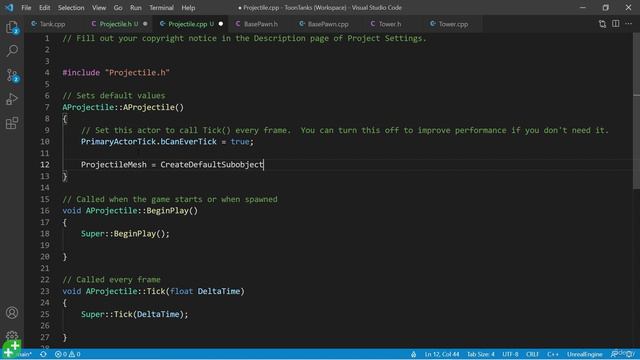
Task: Open the Accounts menu icon
Action: pos(12,313)
